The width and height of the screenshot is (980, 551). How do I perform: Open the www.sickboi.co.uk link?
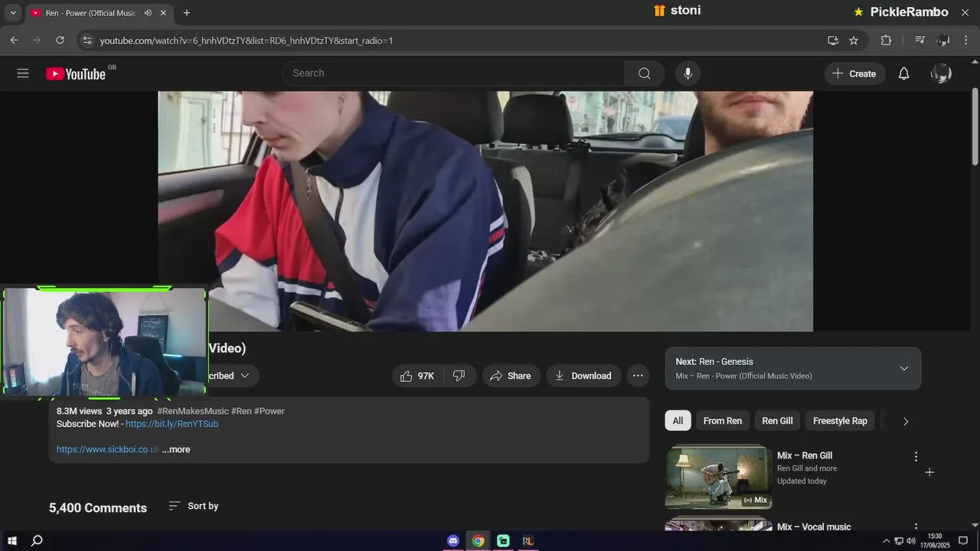tap(108, 449)
